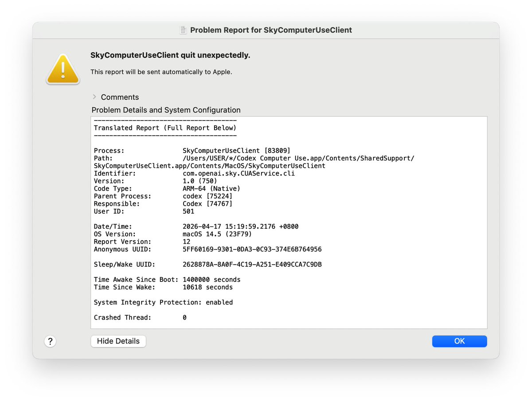This screenshot has height=402, width=532.
Task: Click Parent Process 'codex [75224]'
Action: [x=207, y=196]
